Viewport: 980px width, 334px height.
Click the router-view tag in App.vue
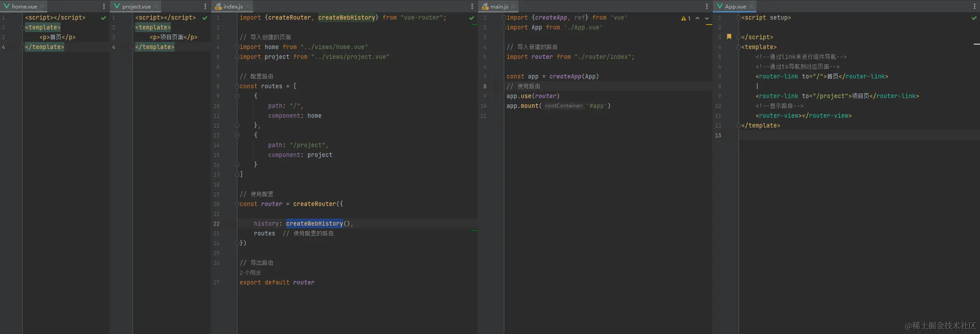tap(804, 116)
